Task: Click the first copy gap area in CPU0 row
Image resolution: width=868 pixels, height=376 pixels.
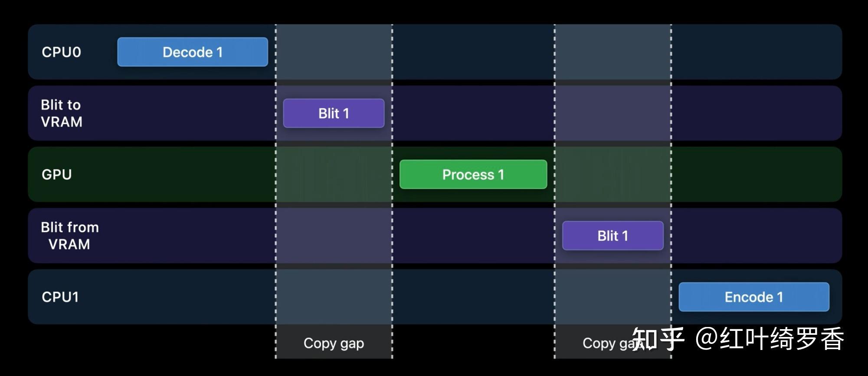Action: tap(334, 52)
